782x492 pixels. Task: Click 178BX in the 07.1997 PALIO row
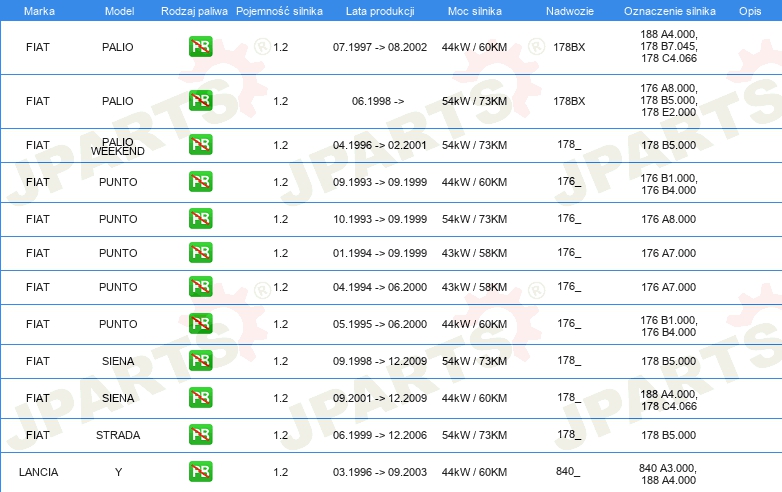coord(569,47)
